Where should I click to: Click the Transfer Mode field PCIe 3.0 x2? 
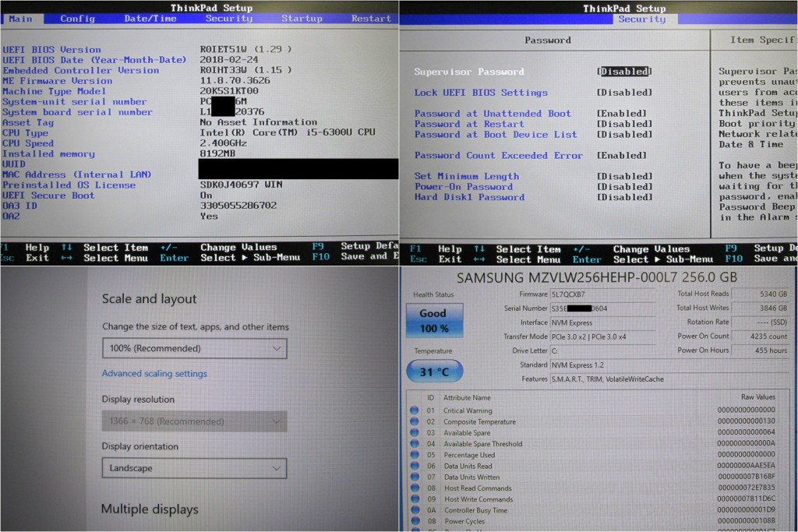pyautogui.click(x=602, y=336)
